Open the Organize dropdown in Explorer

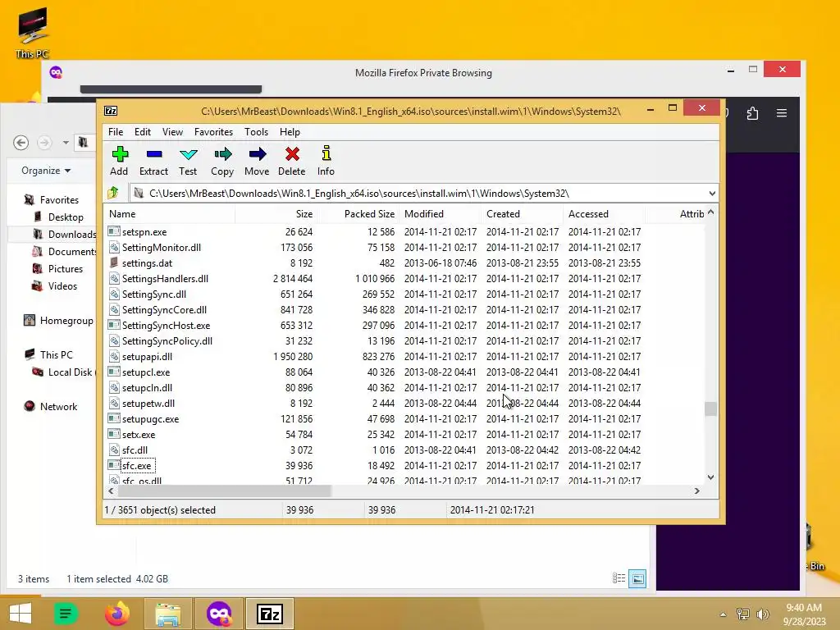pos(46,171)
